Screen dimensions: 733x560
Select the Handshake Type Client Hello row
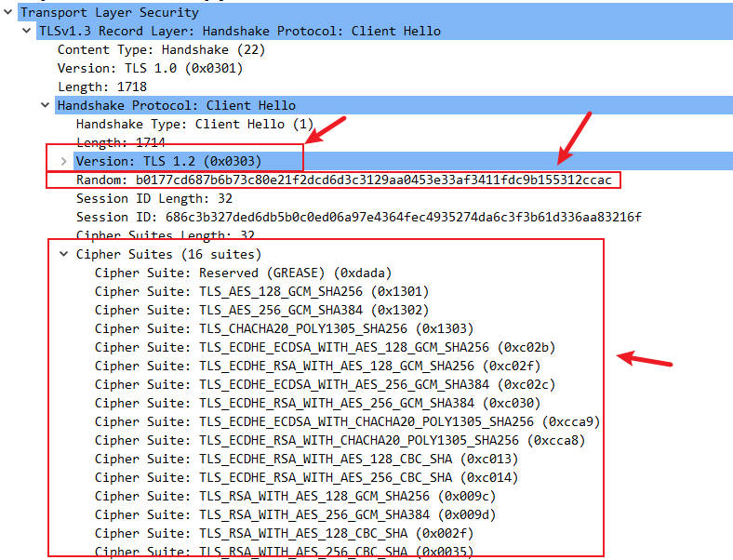(194, 124)
